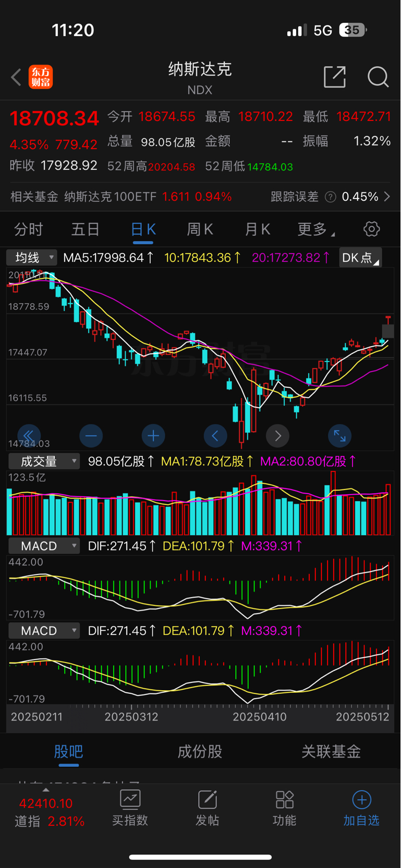Expand chart to fullscreen icon
The width and height of the screenshot is (401, 868).
[x=339, y=435]
